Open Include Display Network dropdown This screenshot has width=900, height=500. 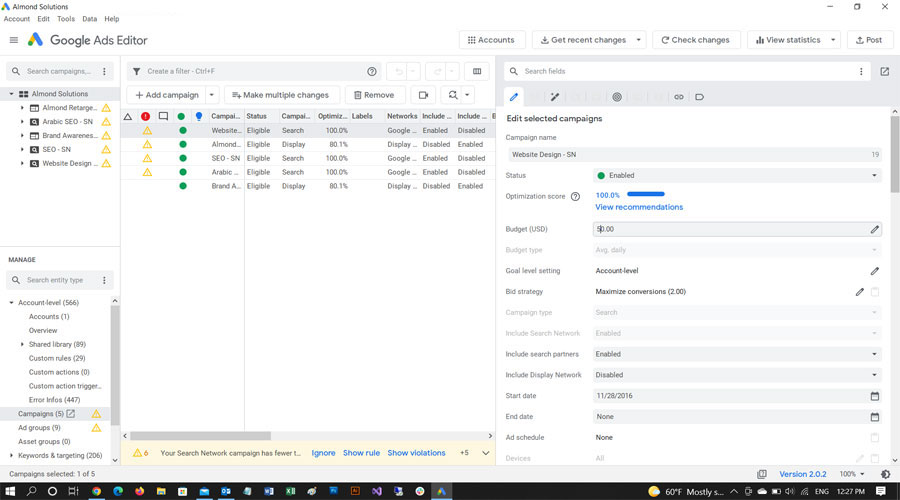pyautogui.click(x=737, y=375)
